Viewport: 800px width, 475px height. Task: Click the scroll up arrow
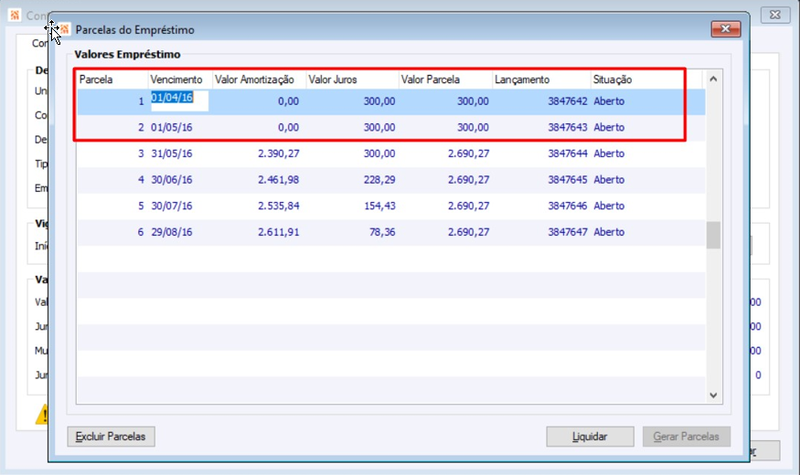pyautogui.click(x=713, y=79)
